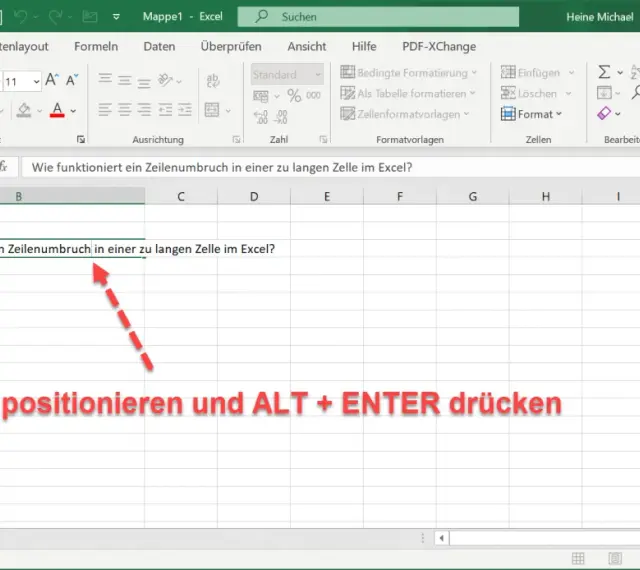
Task: Open the Hilfe tab
Action: (364, 47)
